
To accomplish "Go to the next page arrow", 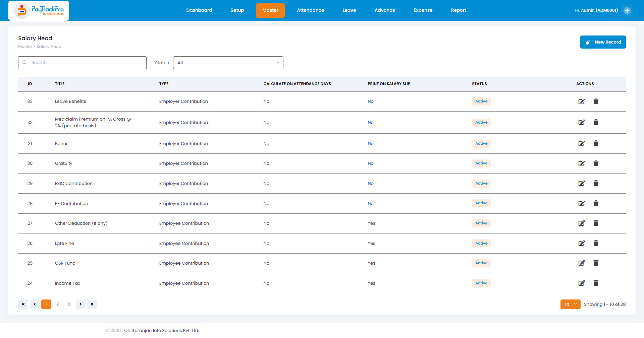I will 80,304.
